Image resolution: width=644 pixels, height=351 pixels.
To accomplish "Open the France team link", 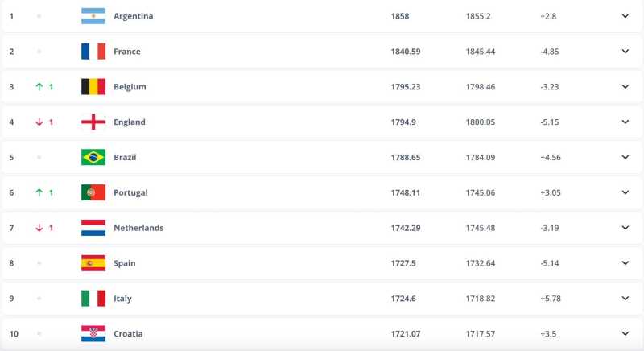I will pos(127,52).
